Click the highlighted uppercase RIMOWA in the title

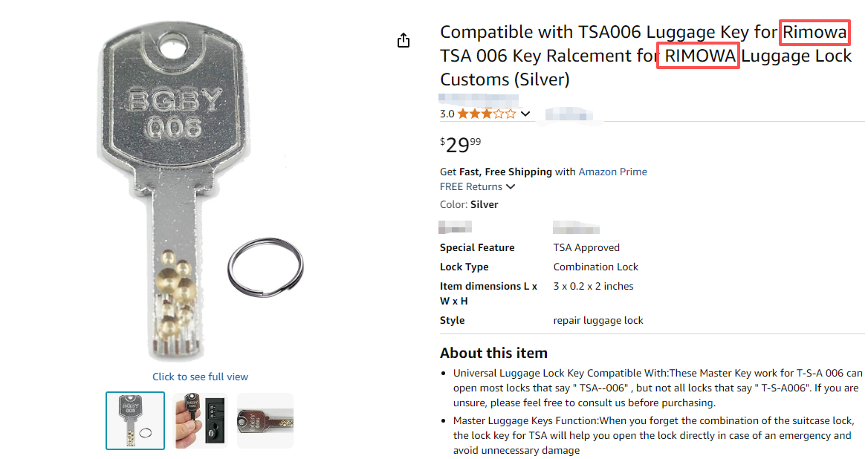pyautogui.click(x=698, y=56)
